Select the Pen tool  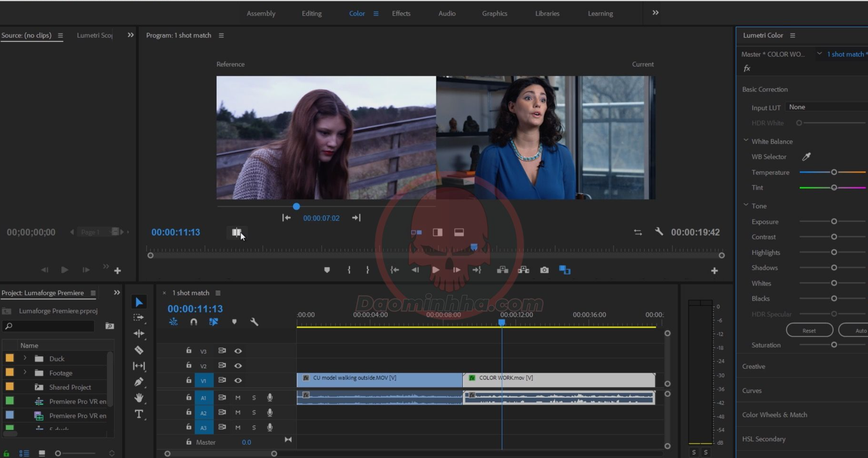click(x=139, y=382)
